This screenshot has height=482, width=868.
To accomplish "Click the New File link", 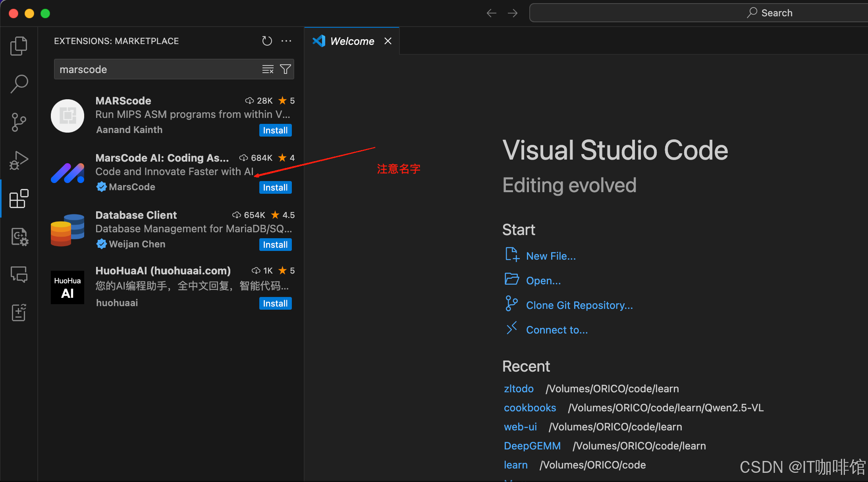I will pyautogui.click(x=551, y=256).
